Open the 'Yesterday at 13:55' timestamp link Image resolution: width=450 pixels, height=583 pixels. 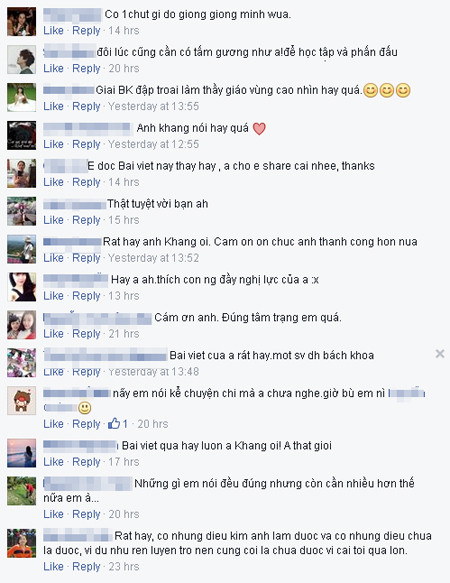pyautogui.click(x=154, y=106)
